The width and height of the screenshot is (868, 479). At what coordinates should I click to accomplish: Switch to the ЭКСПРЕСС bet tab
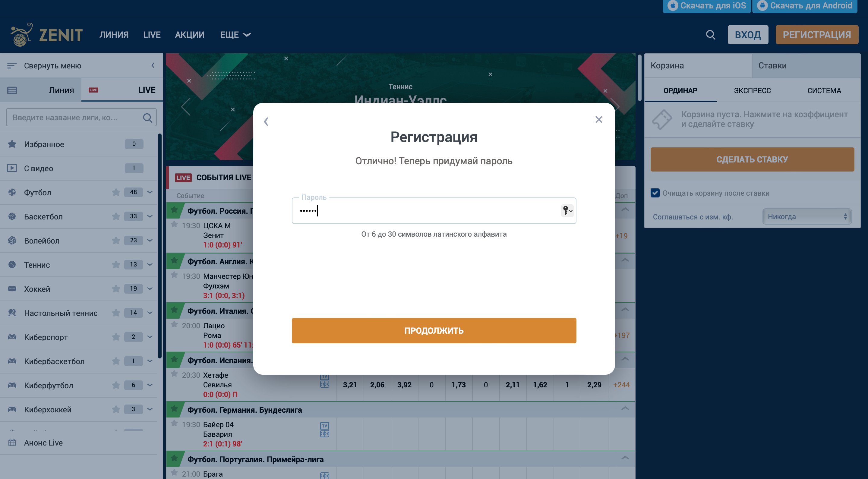[752, 91]
